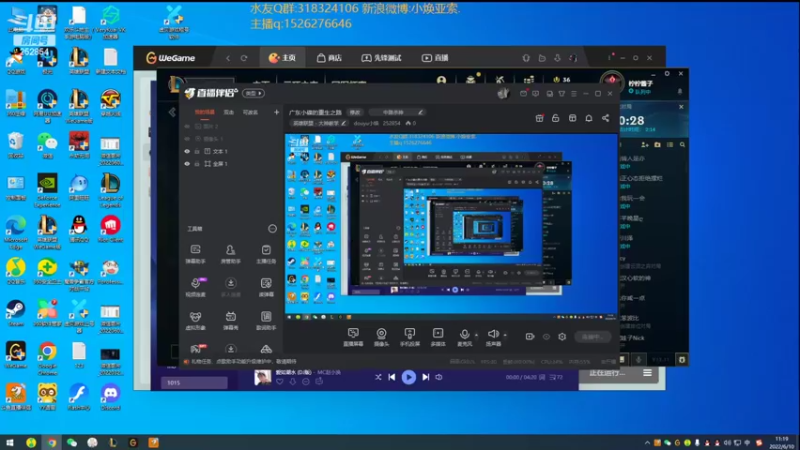Screen dimensions: 800x450
Task: Click the music player volume icon
Action: click(439, 377)
